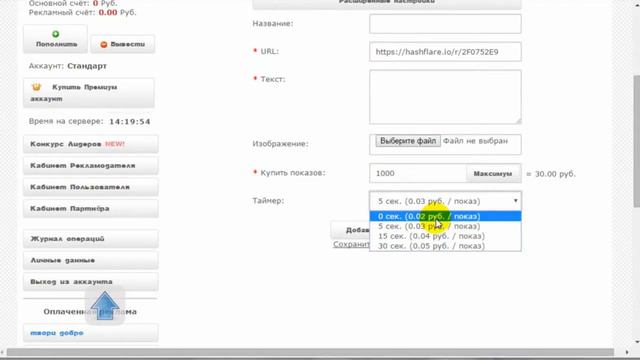This screenshot has width=640, height=360.
Task: Collapse the Таймер dropdown showing 5 сек.
Action: coord(445,201)
